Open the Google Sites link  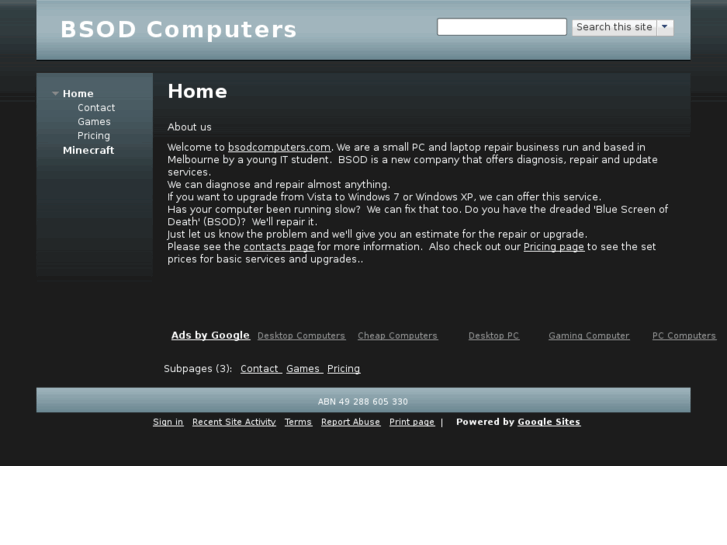[549, 422]
